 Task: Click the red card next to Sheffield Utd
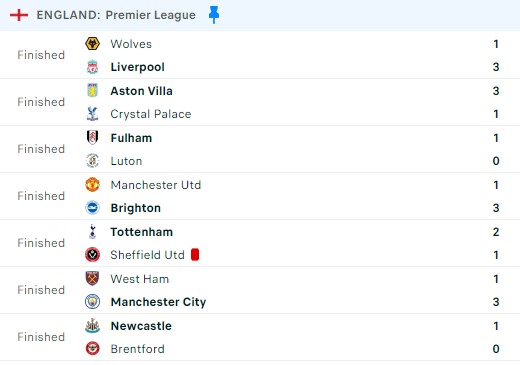pos(195,255)
